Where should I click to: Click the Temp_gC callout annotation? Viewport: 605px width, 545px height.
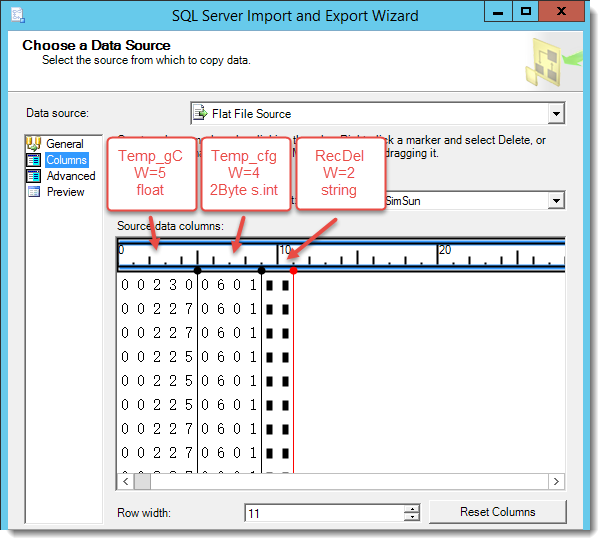coord(150,172)
